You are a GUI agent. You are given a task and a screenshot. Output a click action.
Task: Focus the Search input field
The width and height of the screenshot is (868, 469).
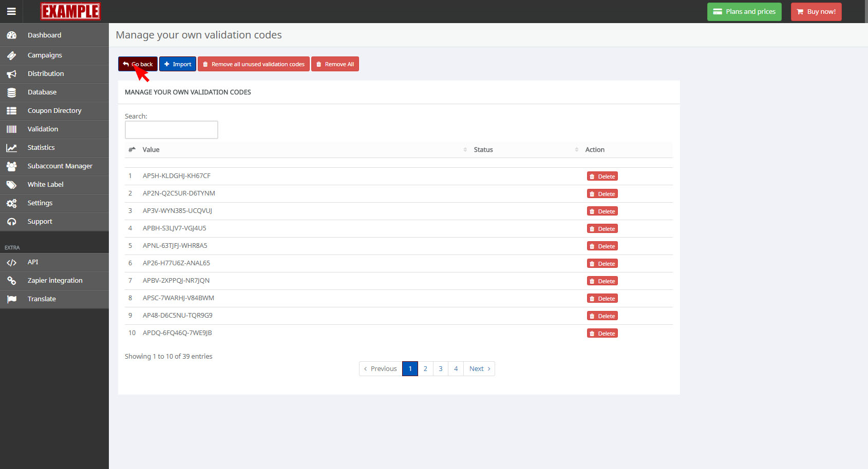coord(172,130)
